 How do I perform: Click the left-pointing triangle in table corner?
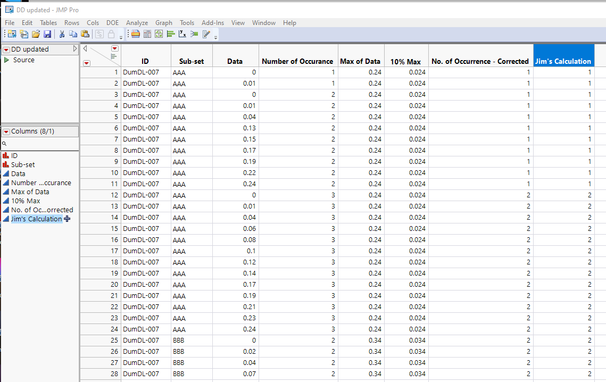tap(85, 49)
